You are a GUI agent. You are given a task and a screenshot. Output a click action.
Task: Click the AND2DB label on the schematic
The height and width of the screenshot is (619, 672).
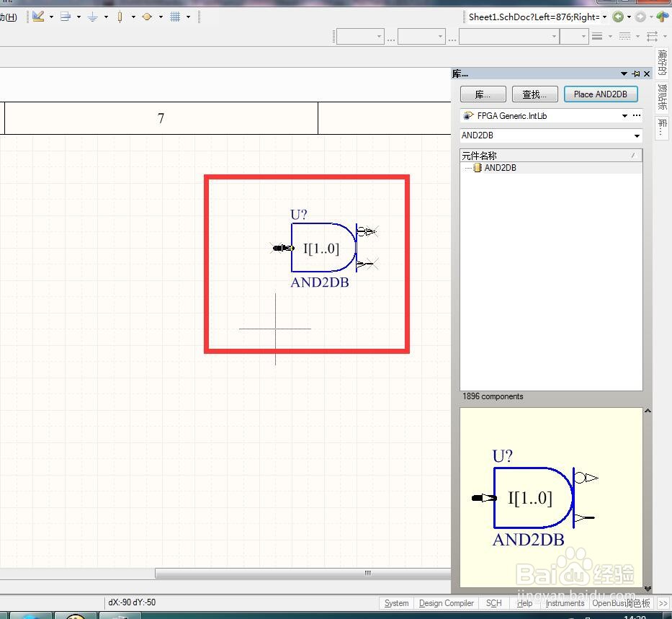pos(320,282)
